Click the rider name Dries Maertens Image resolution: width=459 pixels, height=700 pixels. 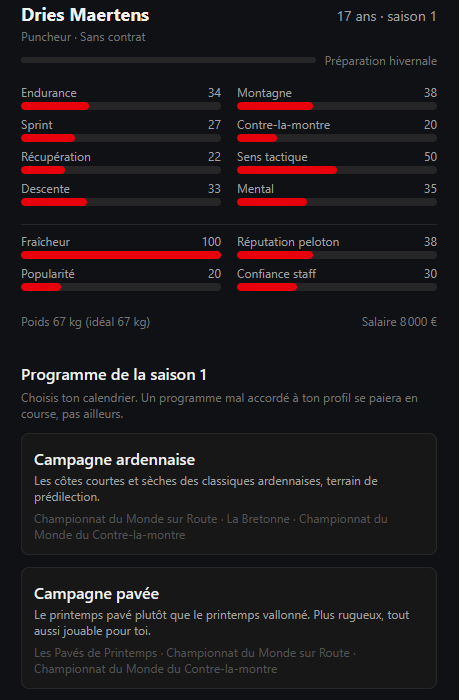point(85,15)
